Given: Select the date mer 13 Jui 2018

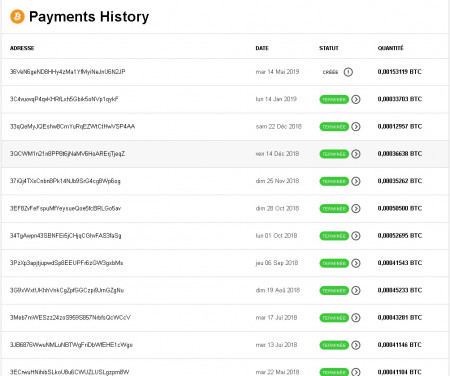Looking at the screenshot, I should [x=276, y=345].
